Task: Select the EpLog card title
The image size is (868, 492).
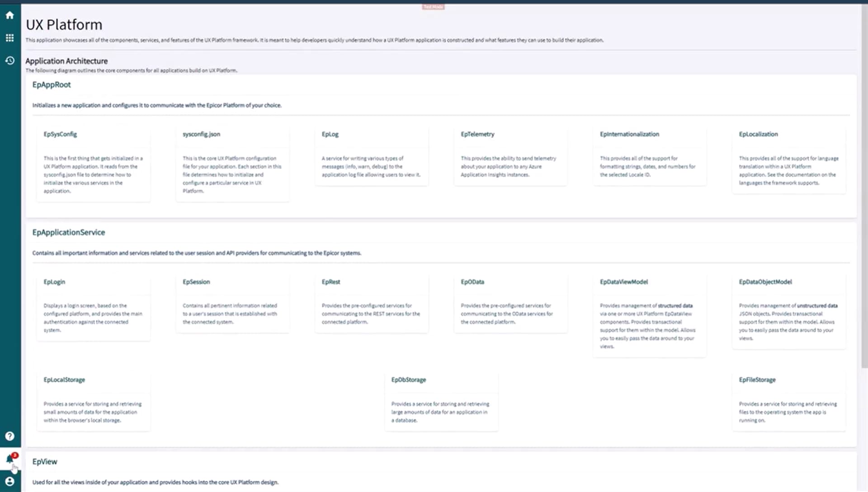Action: [x=330, y=134]
